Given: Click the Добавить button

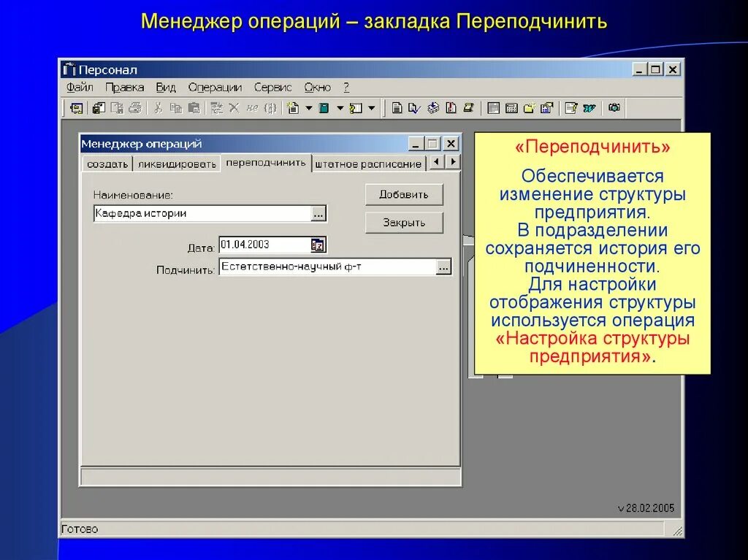Looking at the screenshot, I should tap(404, 195).
